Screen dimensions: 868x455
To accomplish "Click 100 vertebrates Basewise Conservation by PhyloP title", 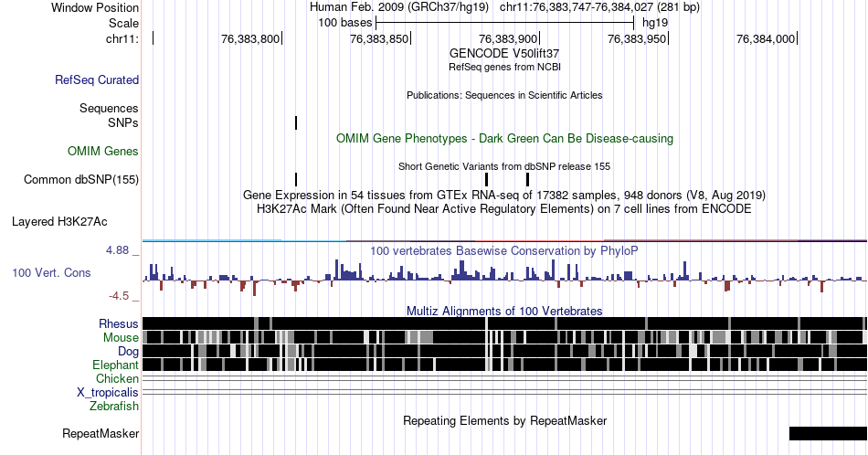I will [x=504, y=250].
